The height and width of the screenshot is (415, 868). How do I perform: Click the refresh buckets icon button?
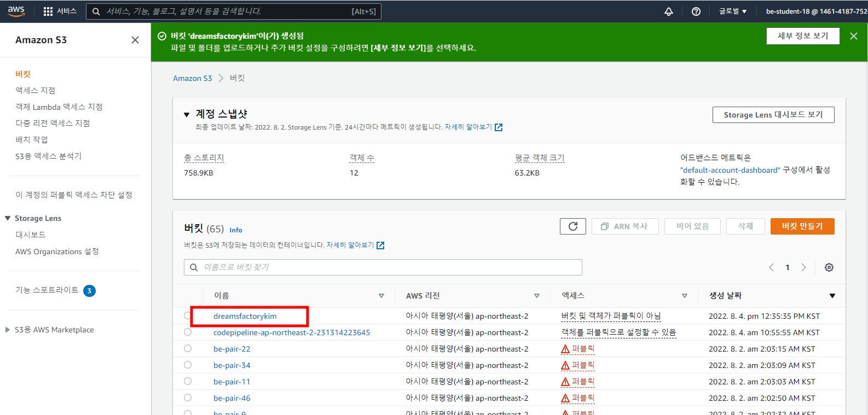(x=573, y=226)
